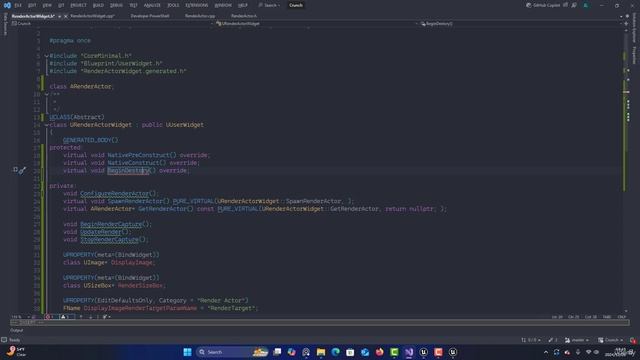The width and height of the screenshot is (640, 360).
Task: Click the horizontal scrollbar below the editor
Action: (320, 322)
